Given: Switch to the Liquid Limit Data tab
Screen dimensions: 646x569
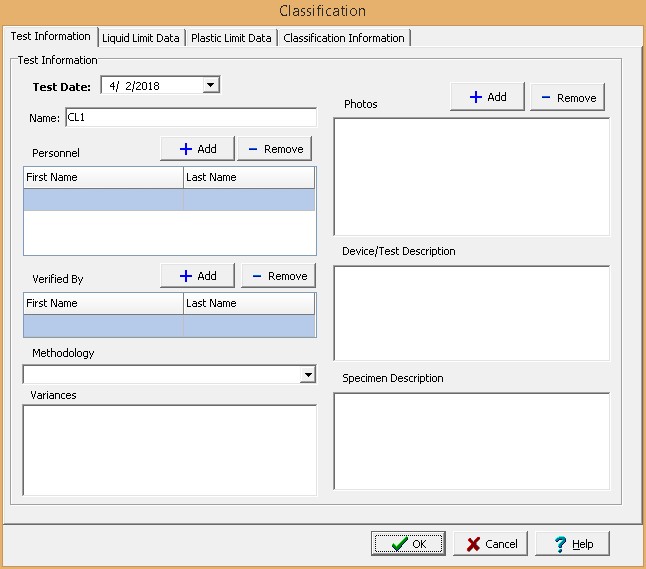Looking at the screenshot, I should click(141, 38).
